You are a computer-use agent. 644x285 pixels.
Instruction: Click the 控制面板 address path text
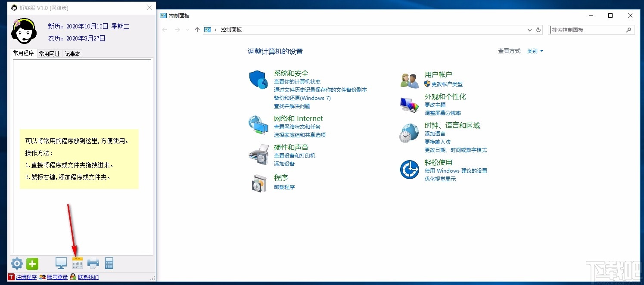[x=231, y=30]
